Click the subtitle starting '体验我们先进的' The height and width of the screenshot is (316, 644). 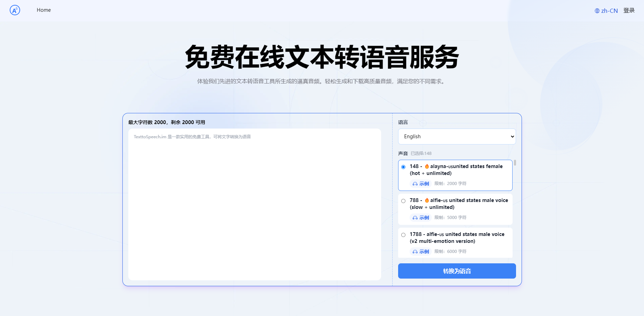tap(322, 81)
